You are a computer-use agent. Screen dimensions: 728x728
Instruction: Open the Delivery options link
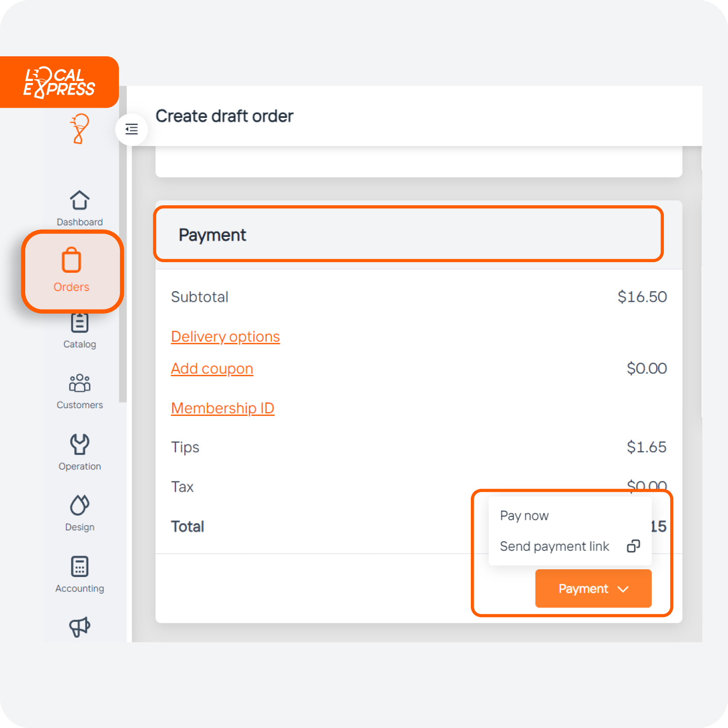coord(225,336)
